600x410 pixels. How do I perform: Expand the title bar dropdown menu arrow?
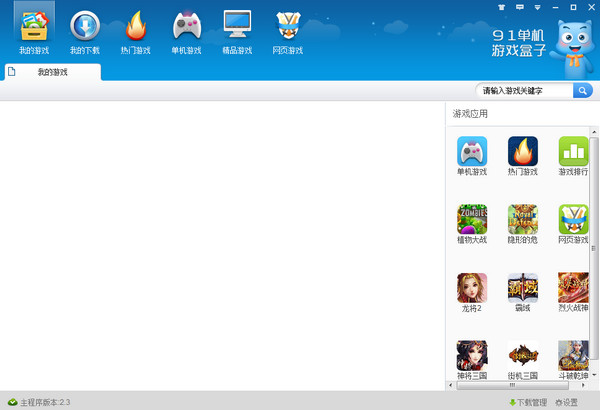[x=538, y=6]
